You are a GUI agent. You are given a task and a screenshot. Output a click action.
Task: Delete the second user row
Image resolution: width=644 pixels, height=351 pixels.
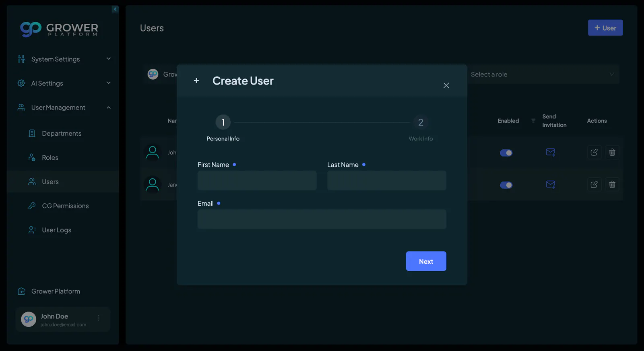[x=612, y=184]
